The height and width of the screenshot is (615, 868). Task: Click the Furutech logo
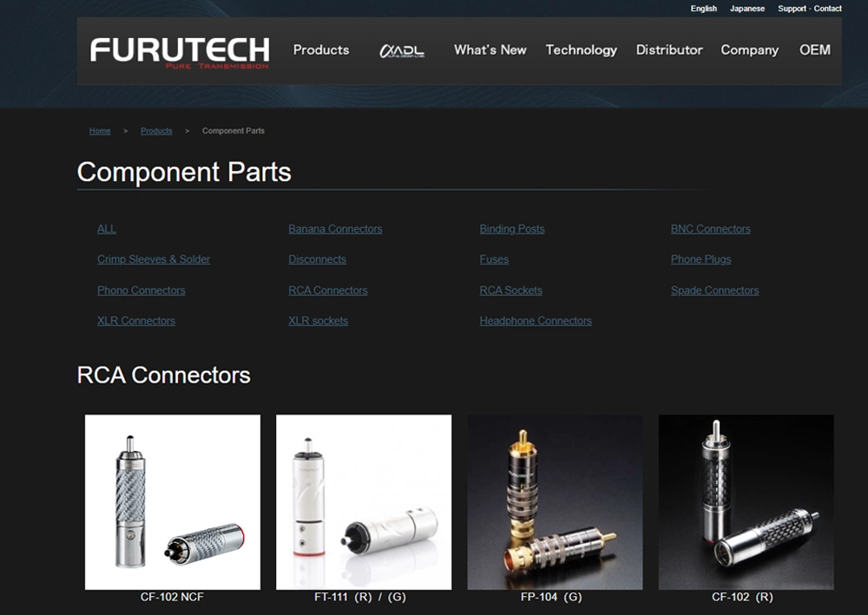click(x=180, y=53)
